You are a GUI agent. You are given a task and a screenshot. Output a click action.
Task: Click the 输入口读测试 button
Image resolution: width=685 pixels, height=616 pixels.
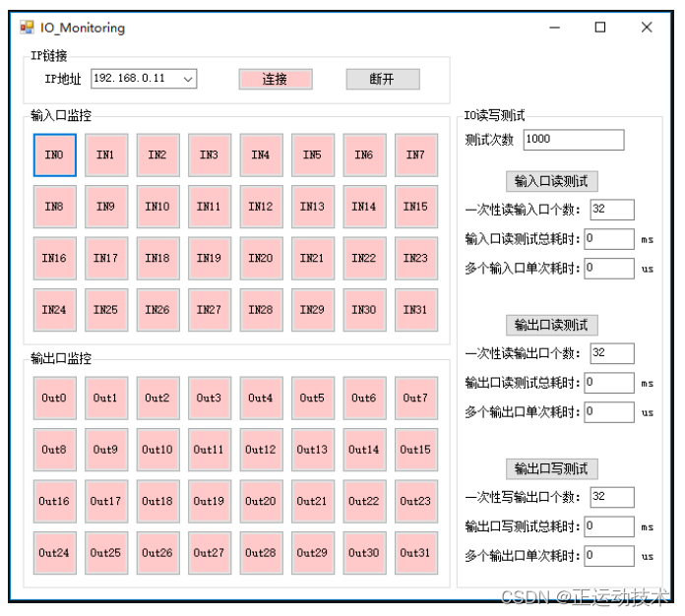[551, 181]
